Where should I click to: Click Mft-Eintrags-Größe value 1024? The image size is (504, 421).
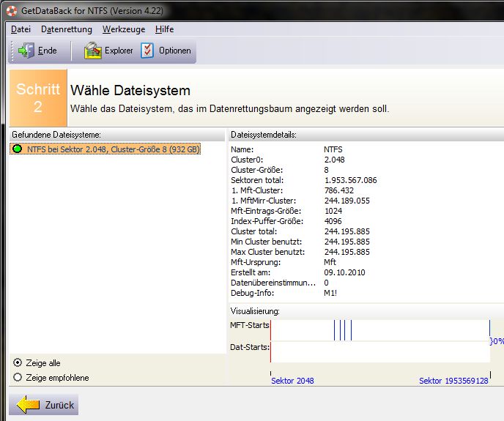click(333, 211)
